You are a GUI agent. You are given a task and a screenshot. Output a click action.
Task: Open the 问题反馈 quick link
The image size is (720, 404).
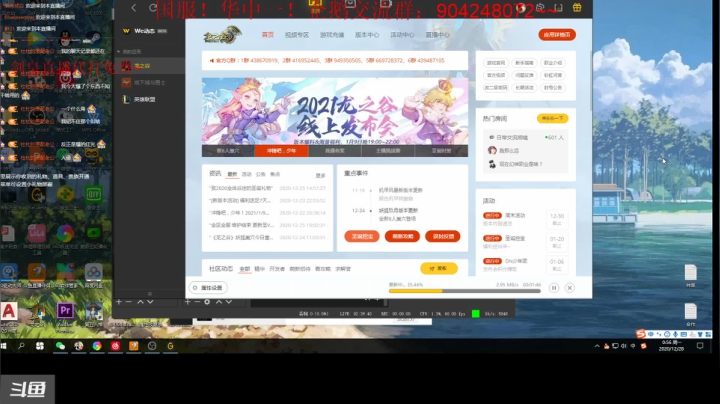(x=524, y=75)
